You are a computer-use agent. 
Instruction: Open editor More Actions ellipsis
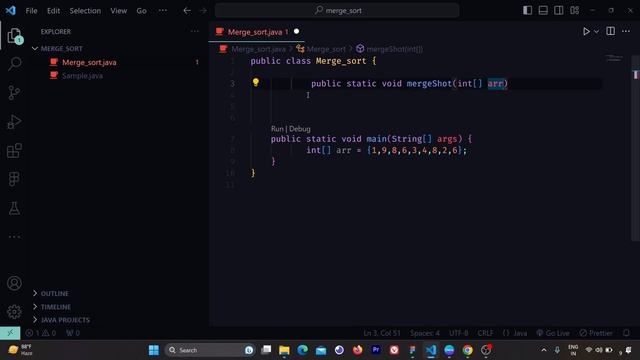[626, 31]
